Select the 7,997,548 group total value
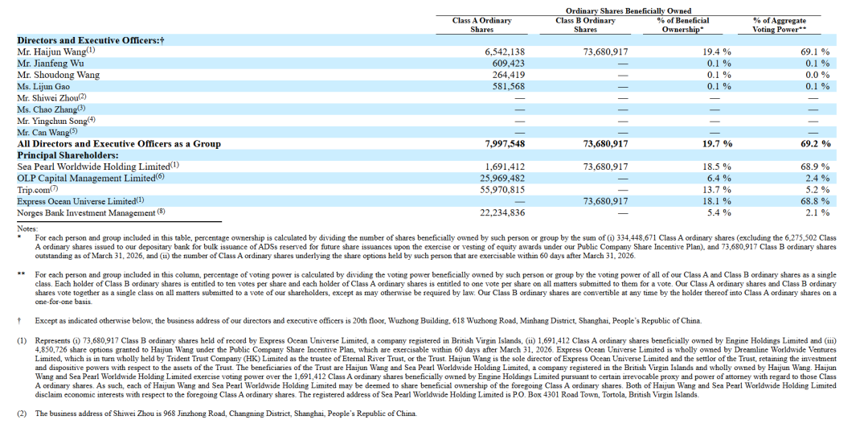This screenshot has width=868, height=424. (504, 143)
